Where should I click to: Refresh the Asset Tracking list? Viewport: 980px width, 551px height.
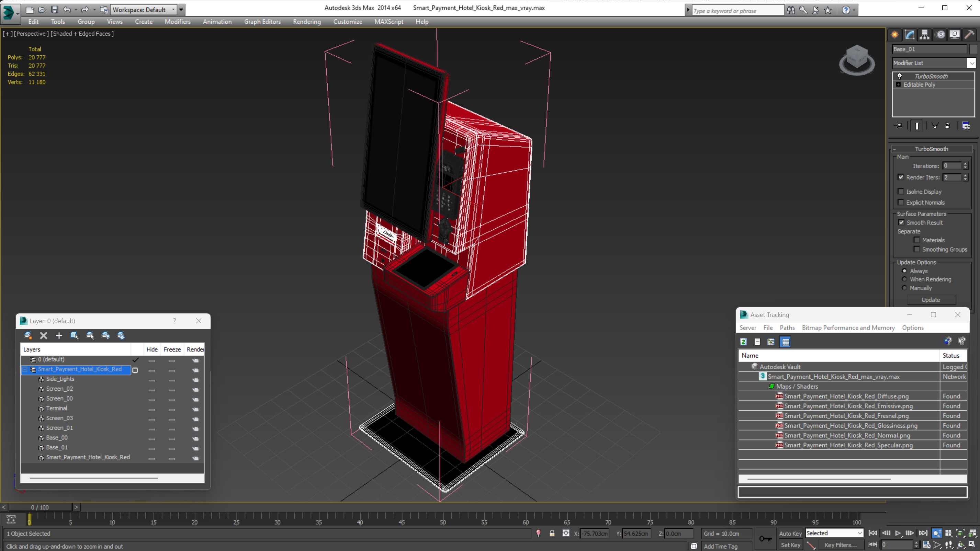[743, 342]
